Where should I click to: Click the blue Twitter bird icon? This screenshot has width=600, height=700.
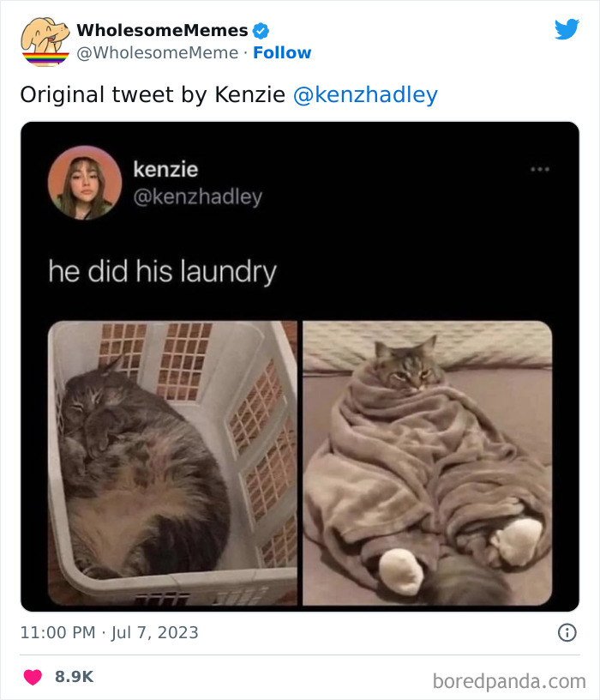point(567,28)
